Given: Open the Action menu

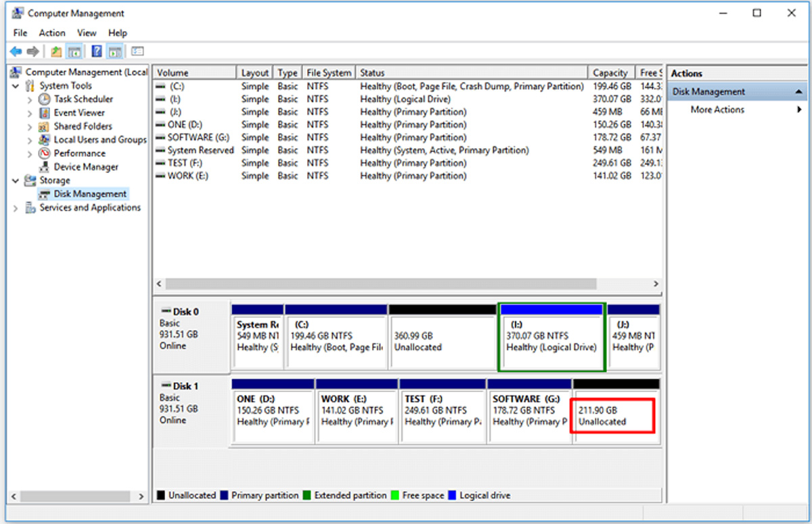Looking at the screenshot, I should 51,32.
